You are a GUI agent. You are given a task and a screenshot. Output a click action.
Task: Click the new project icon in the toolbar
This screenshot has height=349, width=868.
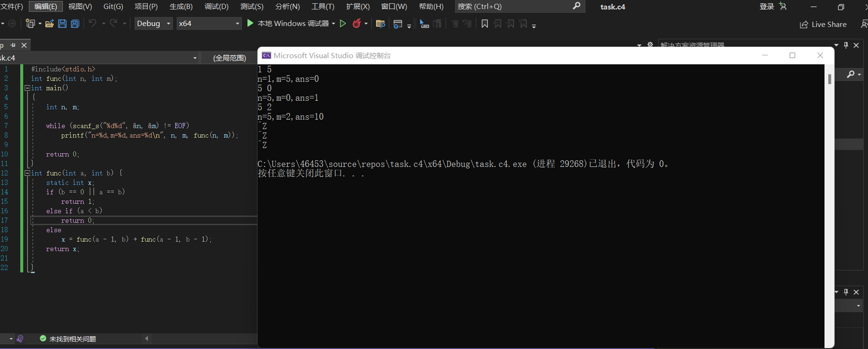point(30,24)
